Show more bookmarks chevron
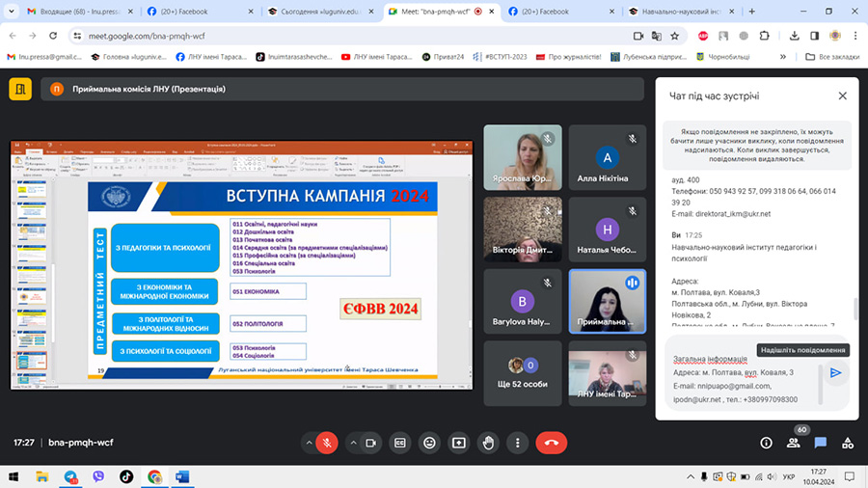Image resolution: width=868 pixels, height=488 pixels. pyautogui.click(x=783, y=57)
